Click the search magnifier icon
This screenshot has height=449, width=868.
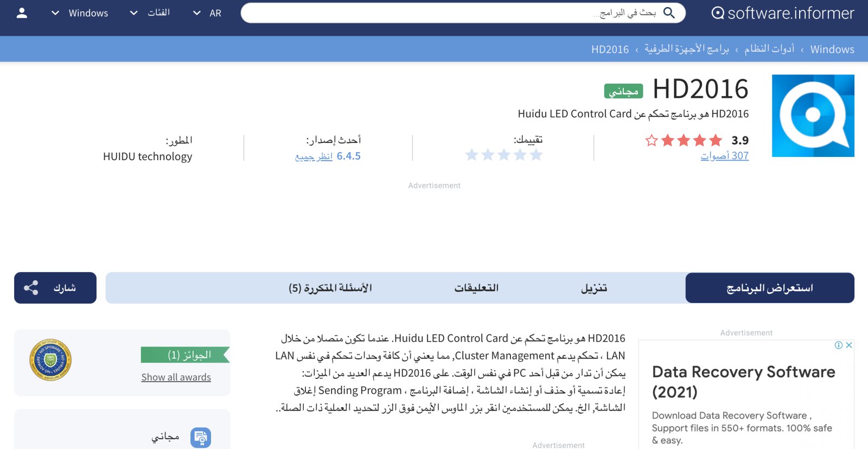point(669,13)
